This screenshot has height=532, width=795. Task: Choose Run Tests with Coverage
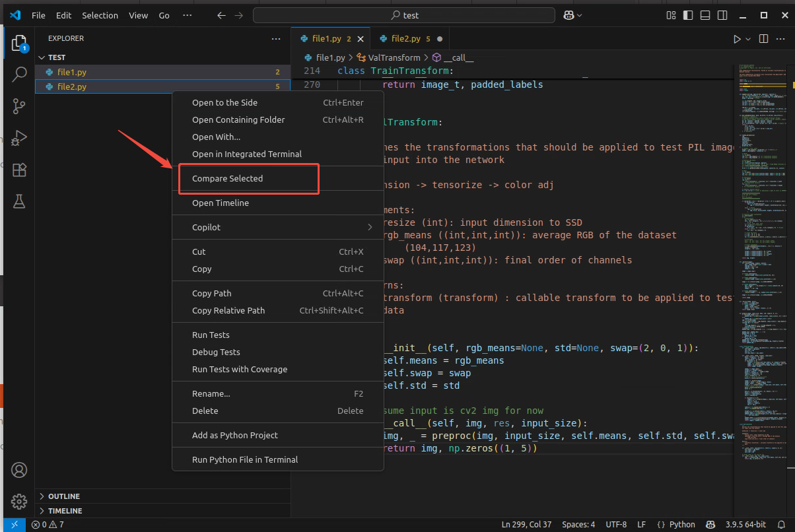tap(278, 369)
